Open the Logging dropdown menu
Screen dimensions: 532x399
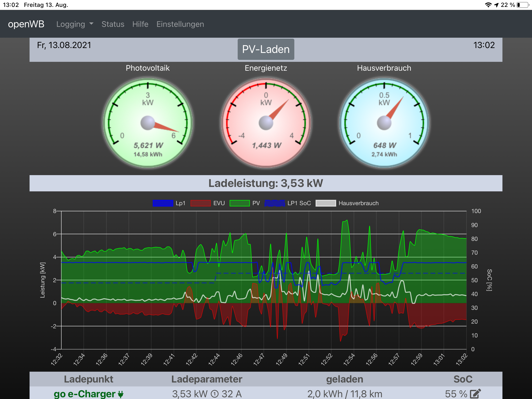75,24
